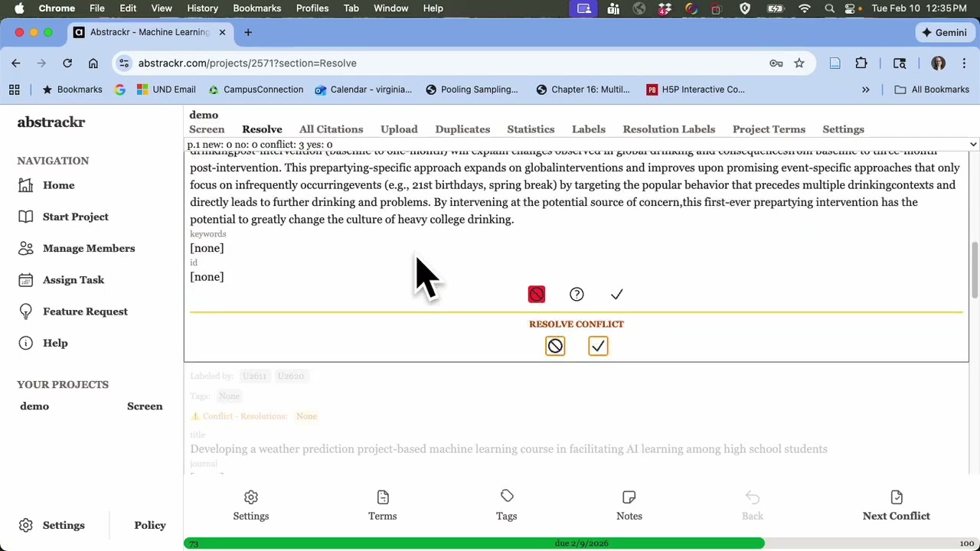Click Screen link next to demo project

pyautogui.click(x=145, y=406)
